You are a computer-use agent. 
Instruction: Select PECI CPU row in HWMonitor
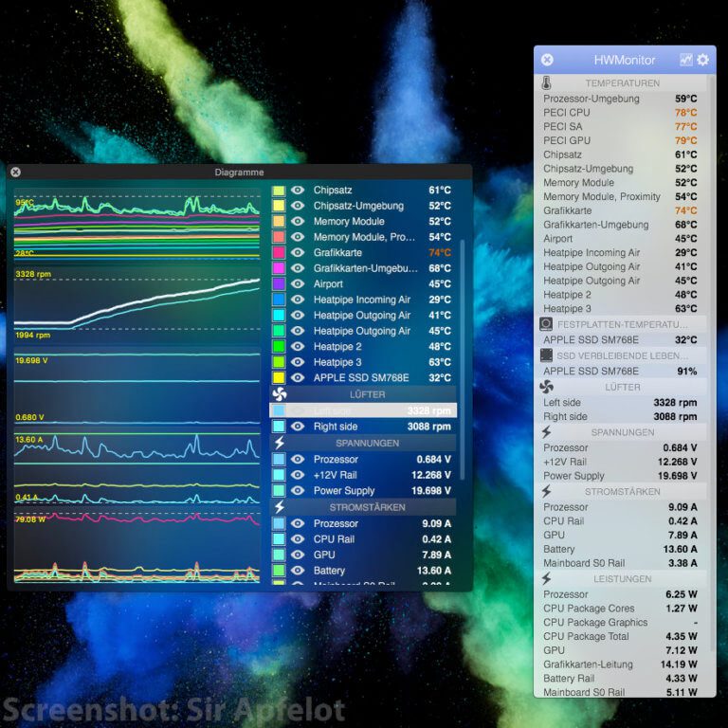point(620,113)
